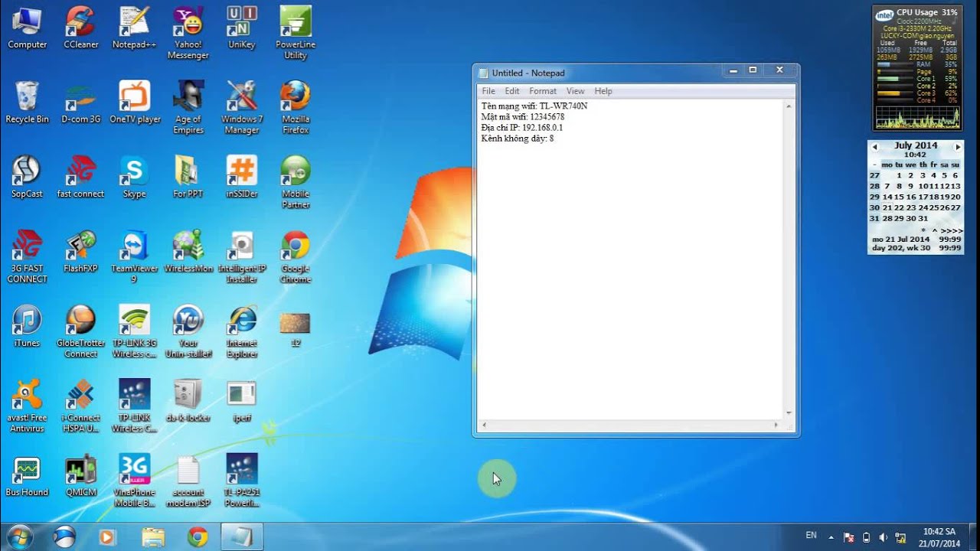
Task: Launch GlobeTrotter Connect from the desktop
Action: click(80, 332)
